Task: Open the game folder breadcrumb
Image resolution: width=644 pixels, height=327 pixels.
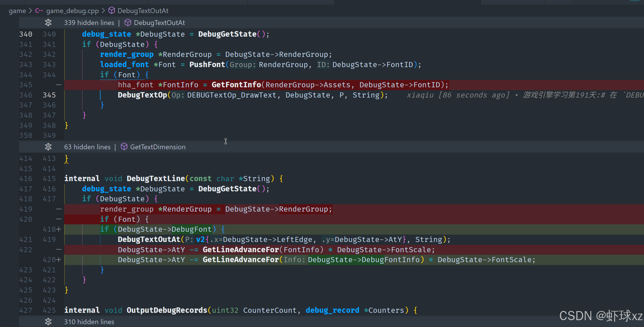Action: [17, 11]
